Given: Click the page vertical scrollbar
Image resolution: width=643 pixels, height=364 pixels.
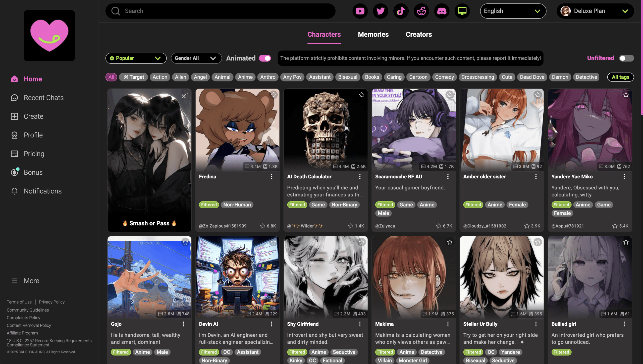Looking at the screenshot, I should (641, 58).
